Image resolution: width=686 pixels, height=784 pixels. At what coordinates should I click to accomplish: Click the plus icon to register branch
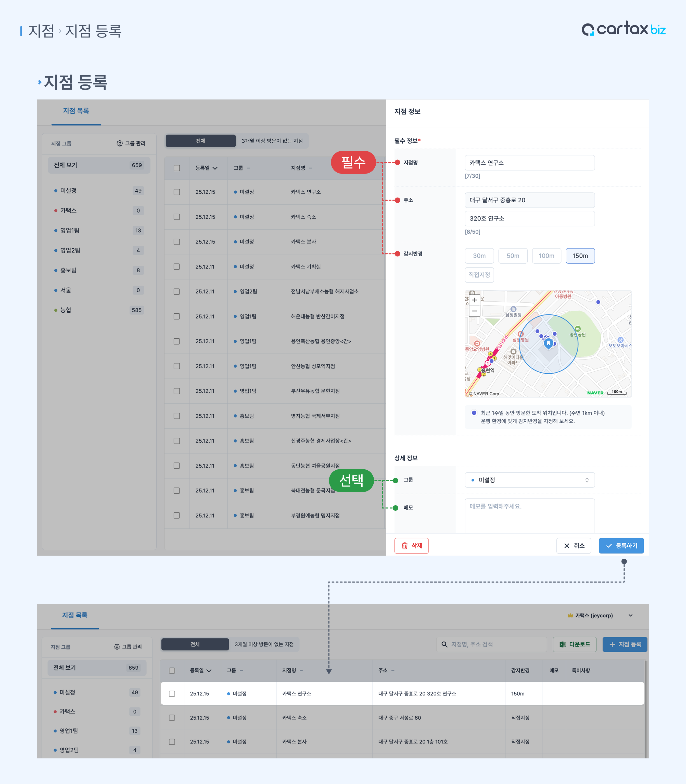[x=612, y=644]
